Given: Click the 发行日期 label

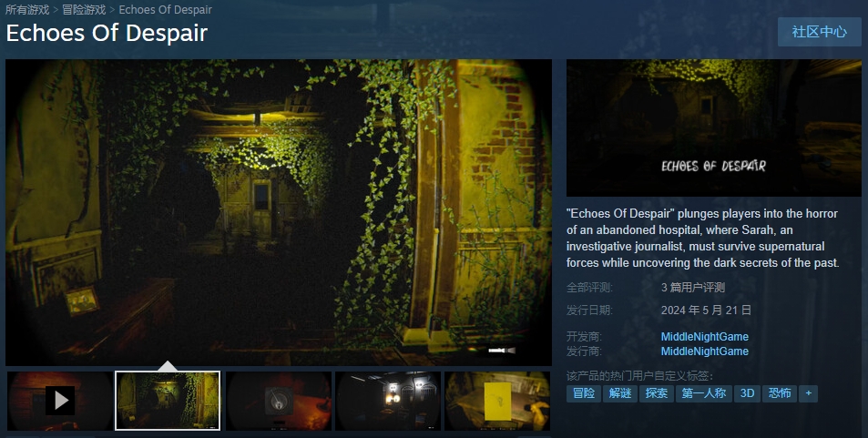Looking at the screenshot, I should [x=589, y=311].
